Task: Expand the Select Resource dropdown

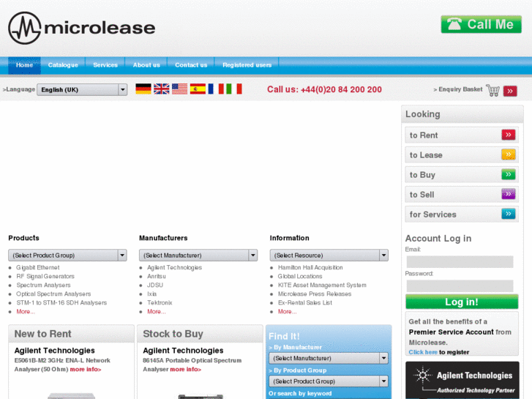Action: tap(329, 255)
